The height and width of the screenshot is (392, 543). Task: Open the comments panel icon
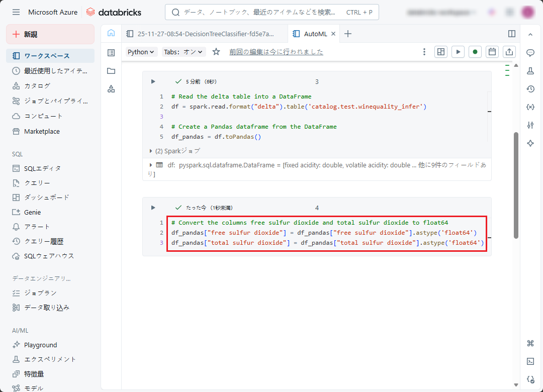click(530, 53)
